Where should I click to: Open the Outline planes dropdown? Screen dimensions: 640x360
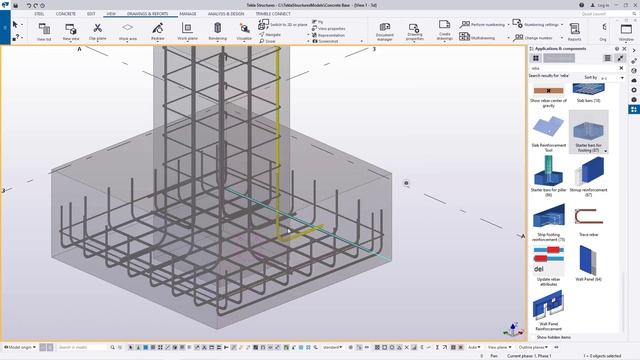(x=533, y=347)
